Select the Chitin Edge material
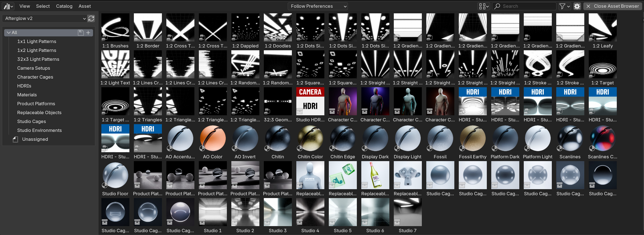This screenshot has width=644, height=235. coord(343,142)
